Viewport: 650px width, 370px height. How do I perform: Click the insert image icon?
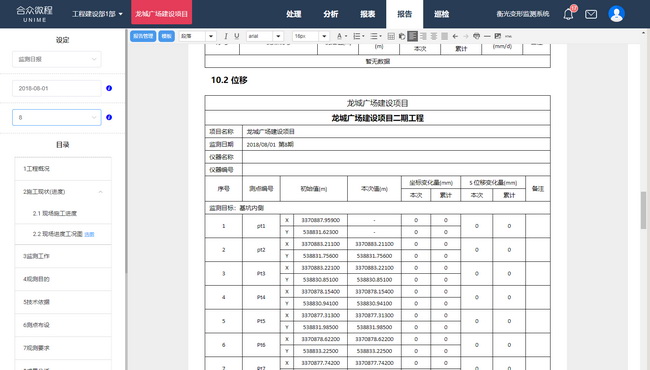498,36
